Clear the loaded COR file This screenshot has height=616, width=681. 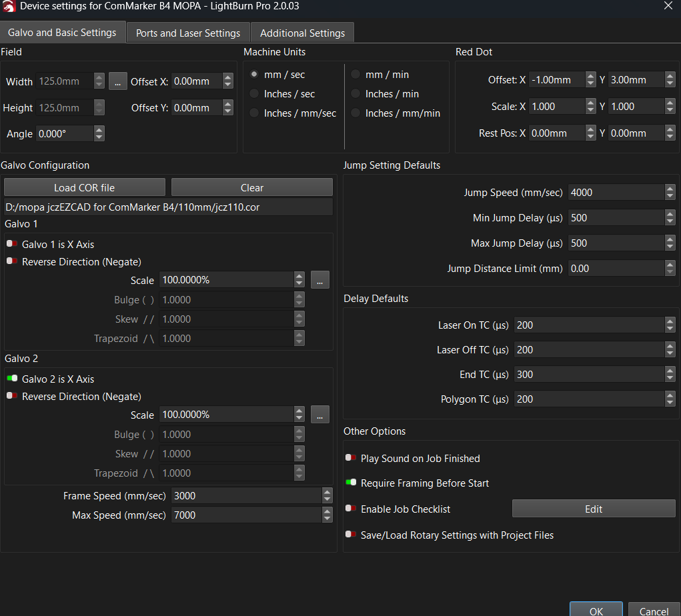point(251,187)
